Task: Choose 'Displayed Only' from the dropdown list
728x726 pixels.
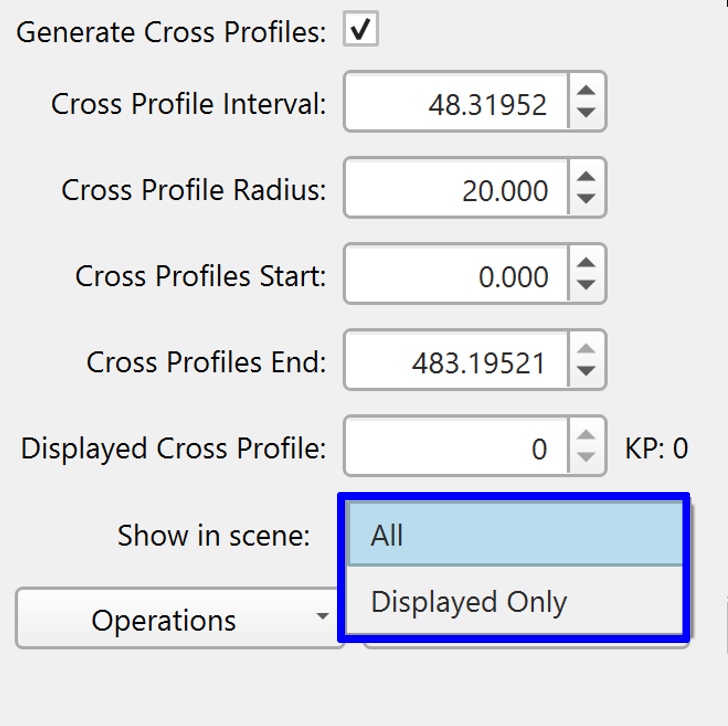Action: pos(515,602)
